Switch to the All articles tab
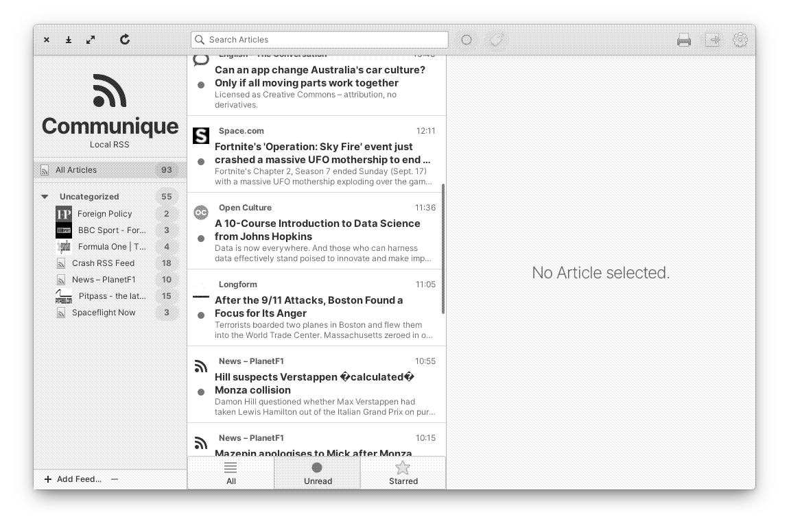Screen dimensions: 789x532 click(x=231, y=472)
